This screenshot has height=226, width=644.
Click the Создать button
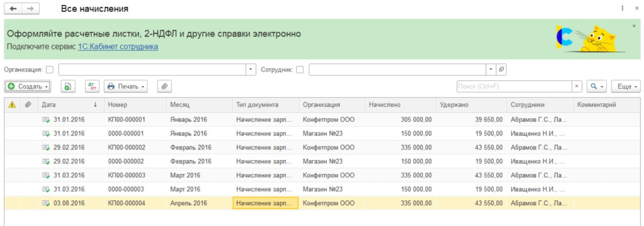28,87
